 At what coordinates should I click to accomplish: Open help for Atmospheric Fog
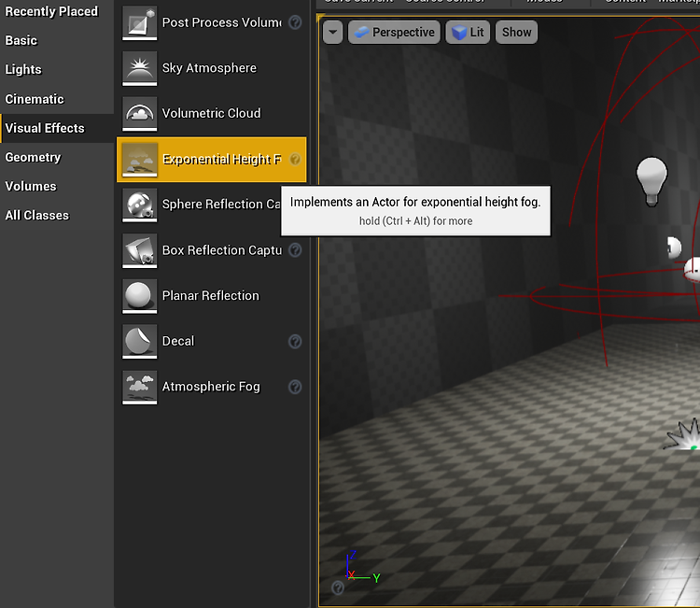click(x=295, y=387)
